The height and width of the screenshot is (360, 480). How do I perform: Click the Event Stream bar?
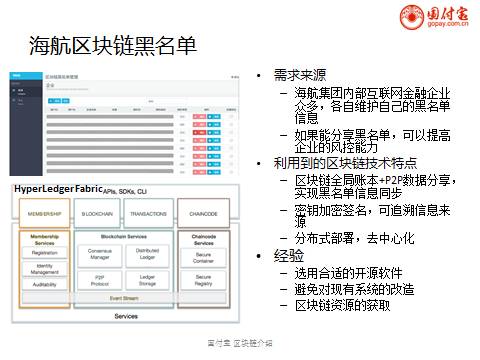point(124,298)
